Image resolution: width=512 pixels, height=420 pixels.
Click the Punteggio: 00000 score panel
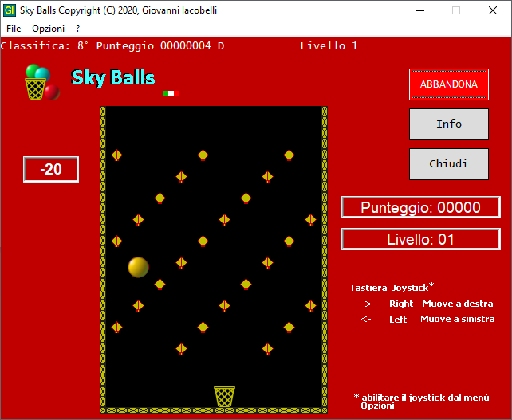click(420, 207)
